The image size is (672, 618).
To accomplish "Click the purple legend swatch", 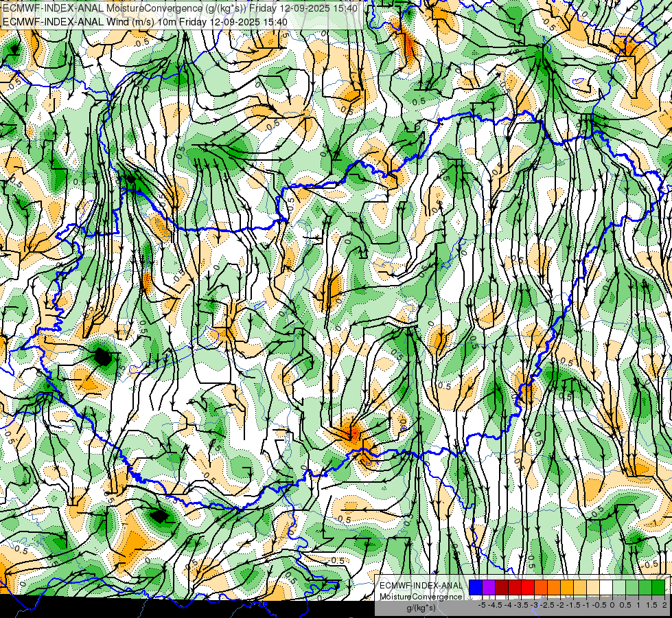I will coord(489,587).
